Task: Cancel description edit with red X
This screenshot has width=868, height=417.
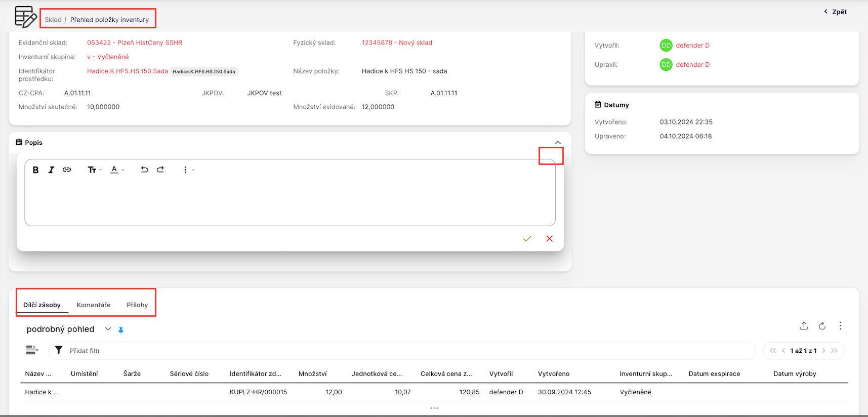Action: pos(549,239)
